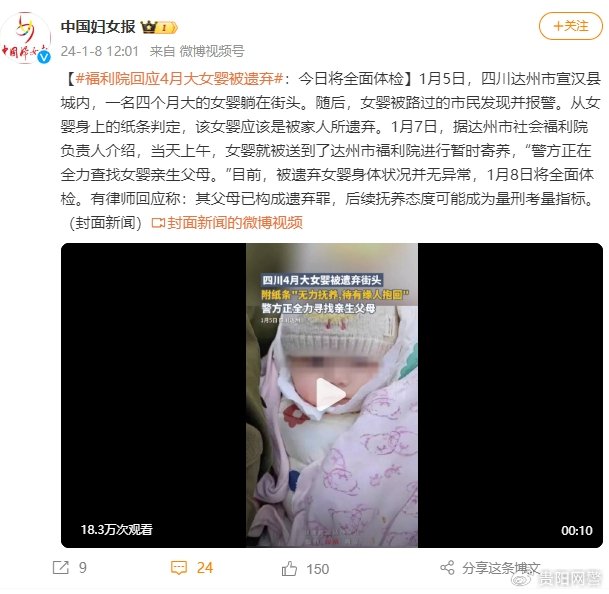The width and height of the screenshot is (609, 594).
Task: Click the share icon beside 分享这条博文
Action: (447, 568)
